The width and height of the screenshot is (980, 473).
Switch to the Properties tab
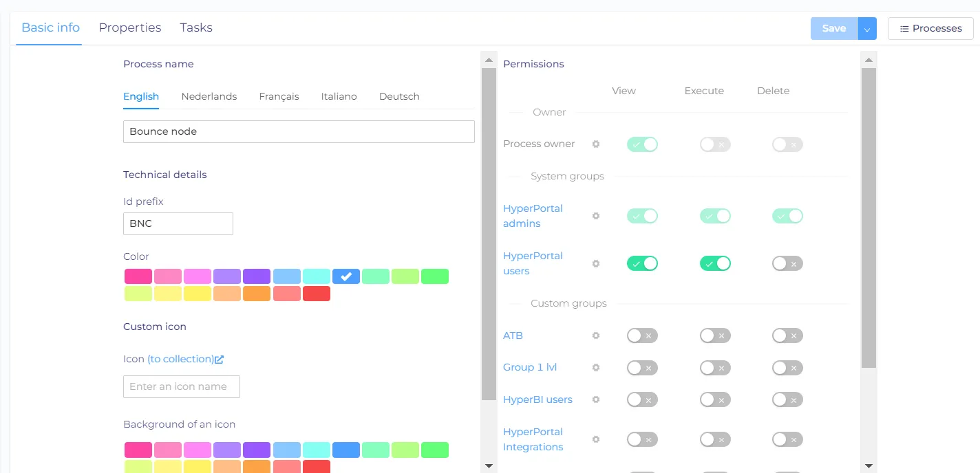tap(130, 28)
